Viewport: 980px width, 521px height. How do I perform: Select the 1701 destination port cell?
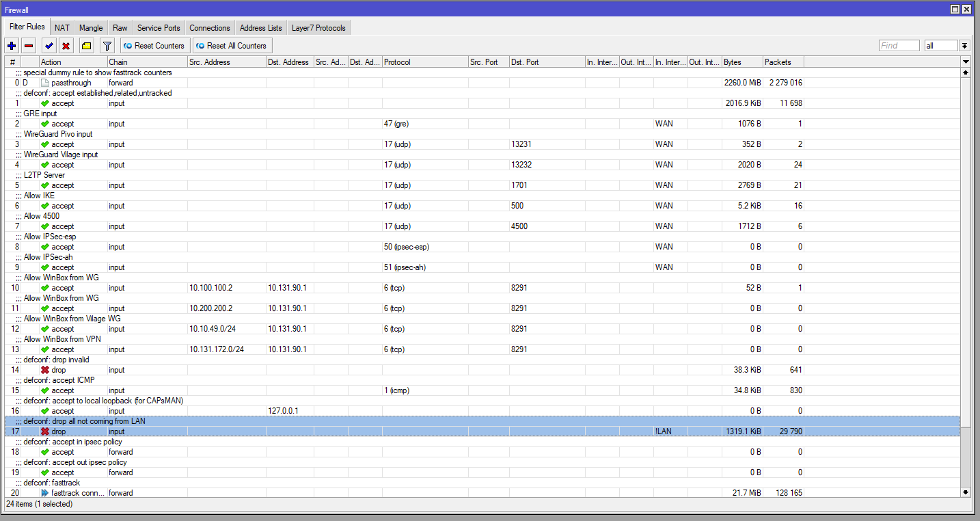coord(547,185)
